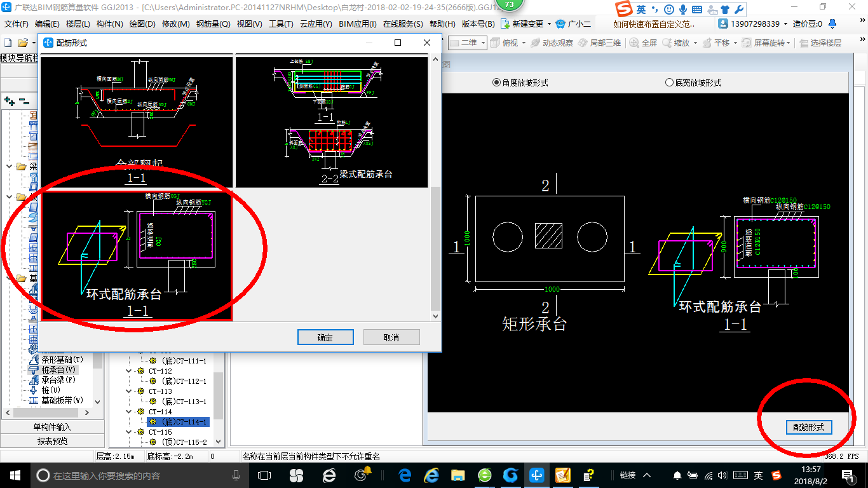Select the 底宽放坡形式 radio button
The width and height of the screenshot is (868, 488).
coord(669,83)
